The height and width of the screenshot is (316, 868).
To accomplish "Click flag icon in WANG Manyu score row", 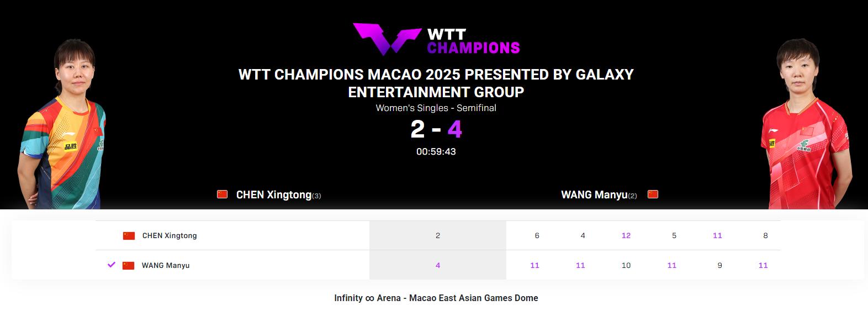I will 129,266.
